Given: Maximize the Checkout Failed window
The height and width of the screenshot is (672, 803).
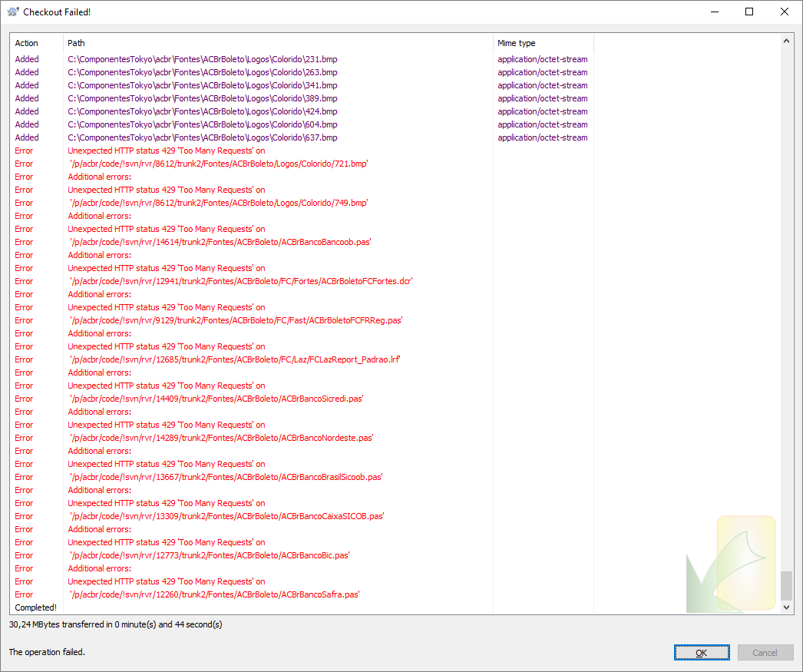Looking at the screenshot, I should (x=749, y=12).
